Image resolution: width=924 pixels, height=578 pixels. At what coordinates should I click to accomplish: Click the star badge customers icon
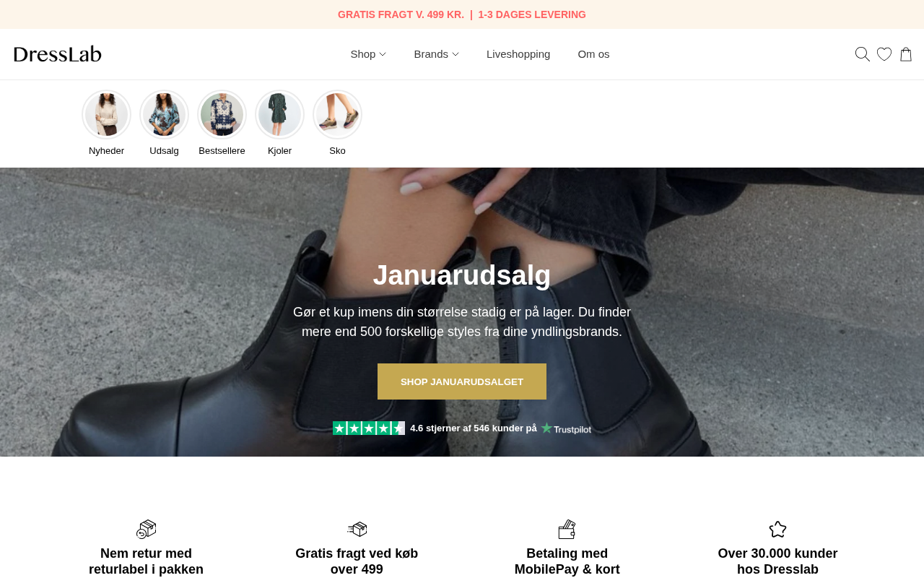[777, 529]
